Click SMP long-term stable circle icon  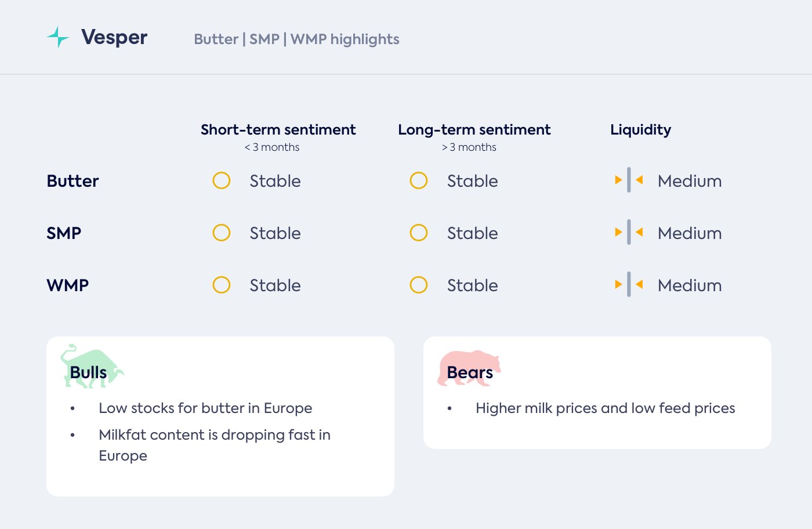click(419, 233)
